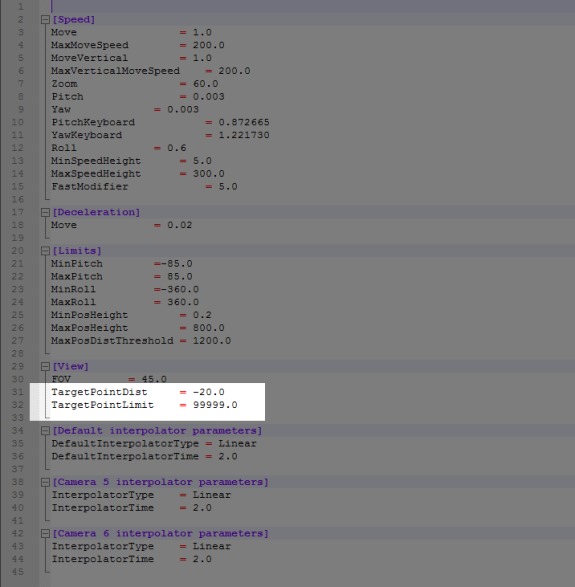Viewport: 575px width, 587px height.
Task: Click the MinPosHeight key name
Action: pyautogui.click(x=90, y=315)
